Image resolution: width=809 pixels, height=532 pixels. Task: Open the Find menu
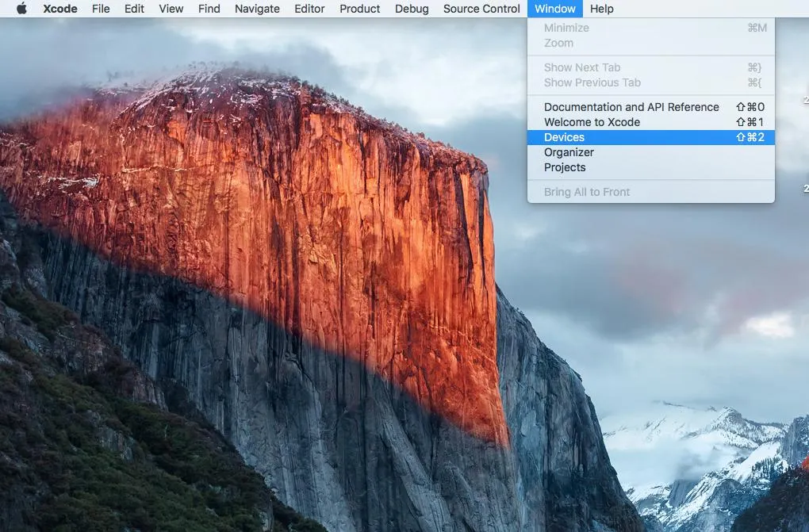tap(209, 9)
